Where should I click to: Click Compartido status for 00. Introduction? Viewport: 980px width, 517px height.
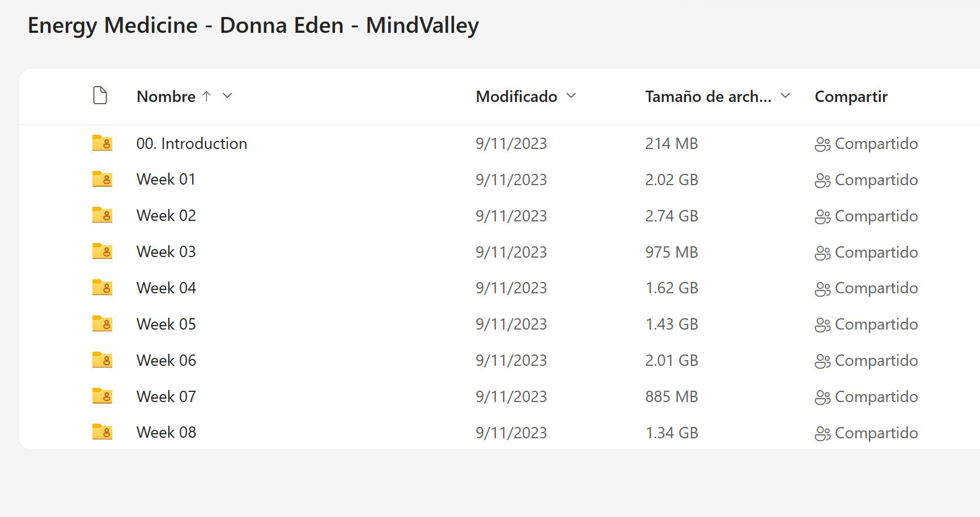click(x=876, y=143)
